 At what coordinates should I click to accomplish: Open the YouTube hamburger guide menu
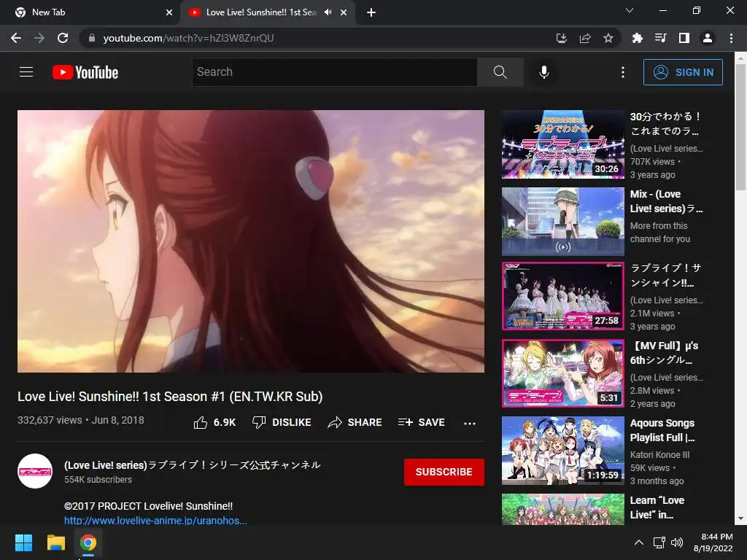(26, 72)
